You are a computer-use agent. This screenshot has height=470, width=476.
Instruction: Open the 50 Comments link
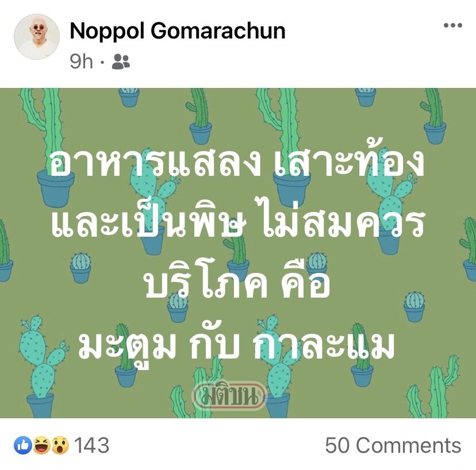[x=393, y=445]
